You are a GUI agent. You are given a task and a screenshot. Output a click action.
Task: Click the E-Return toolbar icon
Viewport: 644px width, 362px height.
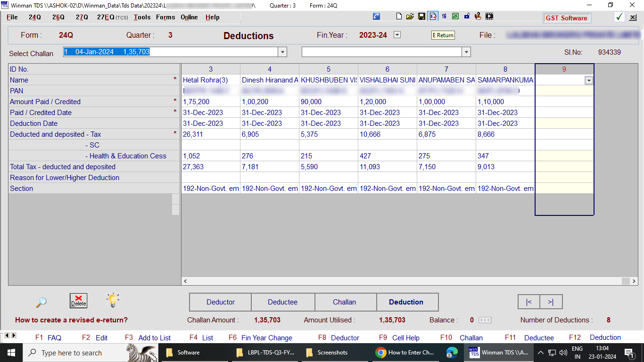click(433, 16)
